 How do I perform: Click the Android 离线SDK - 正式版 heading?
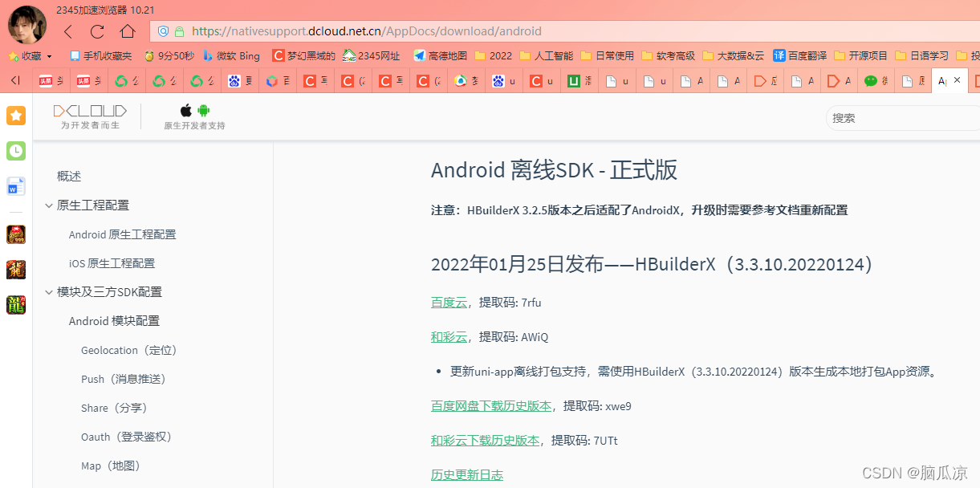pyautogui.click(x=554, y=170)
